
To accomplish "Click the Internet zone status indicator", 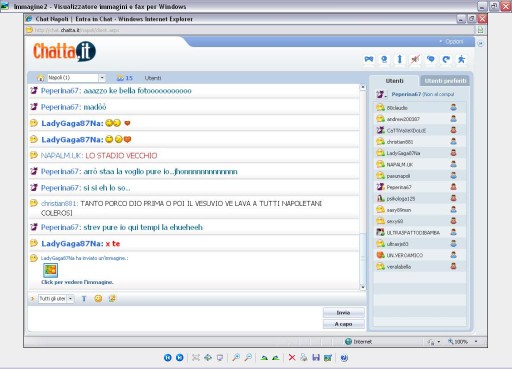I will click(x=358, y=342).
